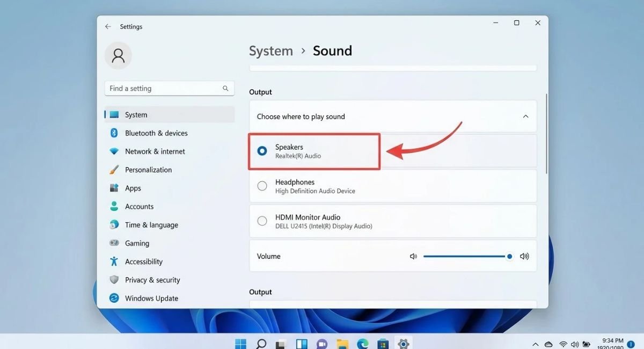Click the Settings page scrollbar
This screenshot has height=349, width=644.
pyautogui.click(x=546, y=134)
